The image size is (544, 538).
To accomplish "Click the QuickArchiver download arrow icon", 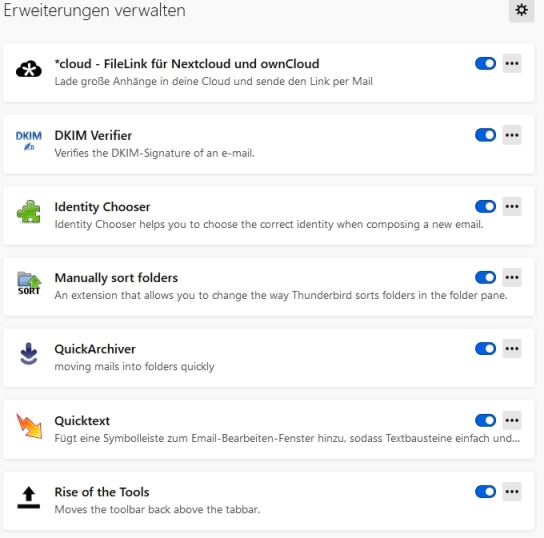I will [28, 354].
